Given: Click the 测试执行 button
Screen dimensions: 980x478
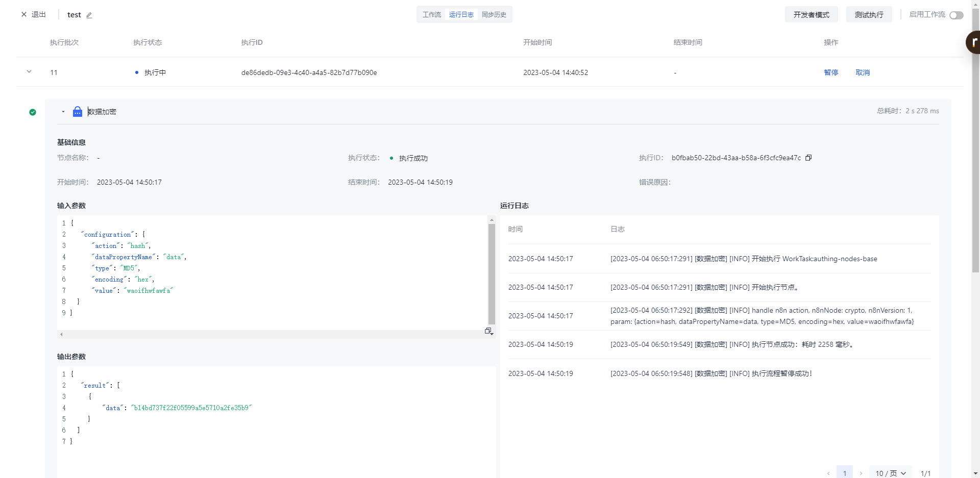Looking at the screenshot, I should click(x=869, y=15).
